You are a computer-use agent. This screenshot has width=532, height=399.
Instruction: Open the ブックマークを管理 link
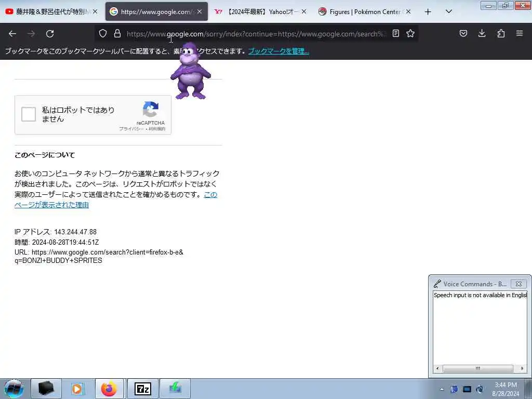[x=278, y=51]
